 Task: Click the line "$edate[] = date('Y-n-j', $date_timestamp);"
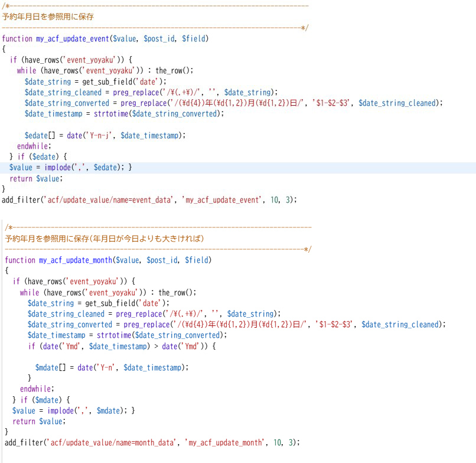(x=105, y=135)
